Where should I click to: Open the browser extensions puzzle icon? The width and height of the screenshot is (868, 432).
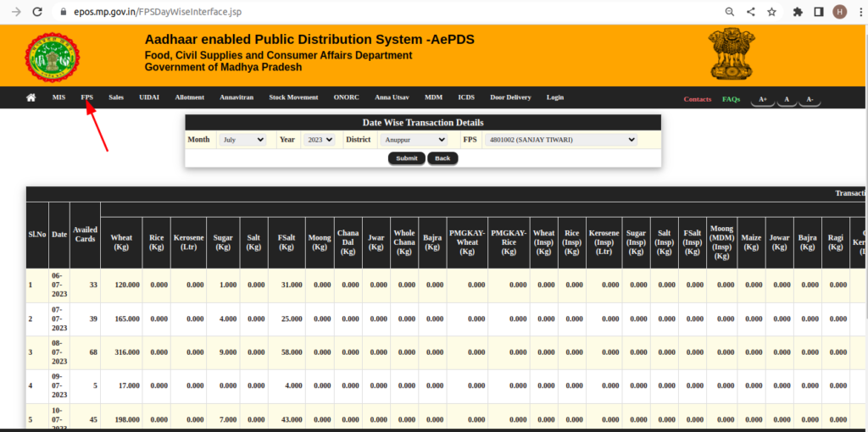[798, 12]
